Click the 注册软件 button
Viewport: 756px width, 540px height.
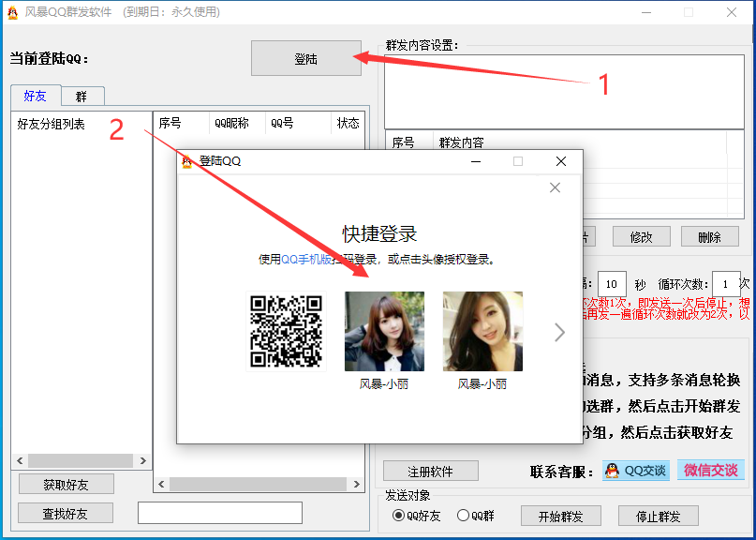click(431, 471)
